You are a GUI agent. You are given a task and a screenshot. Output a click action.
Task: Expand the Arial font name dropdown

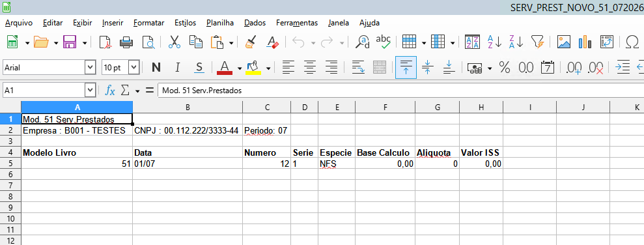click(91, 67)
